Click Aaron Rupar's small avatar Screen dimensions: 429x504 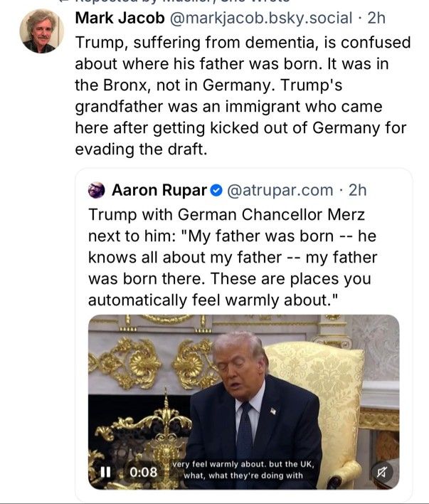pos(97,190)
